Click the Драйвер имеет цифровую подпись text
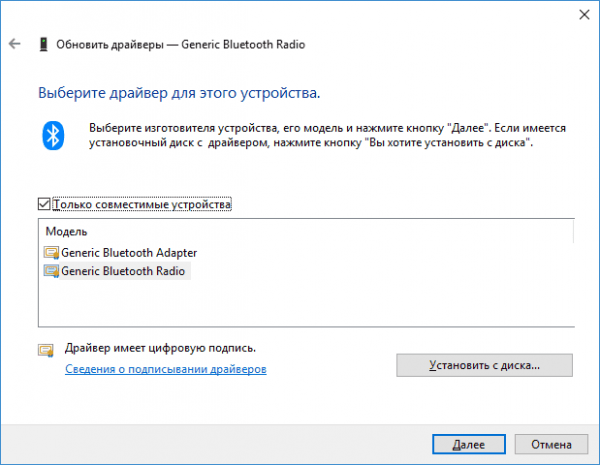 [x=160, y=348]
